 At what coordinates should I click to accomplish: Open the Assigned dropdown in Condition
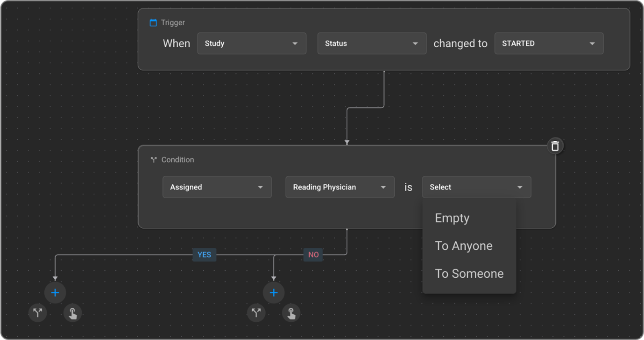point(217,187)
